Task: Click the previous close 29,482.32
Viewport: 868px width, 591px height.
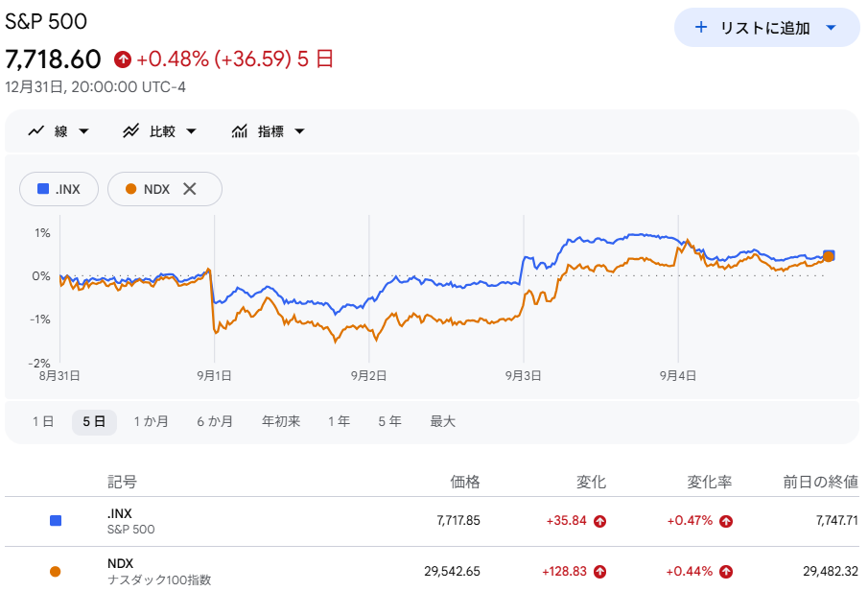Action: click(x=831, y=571)
